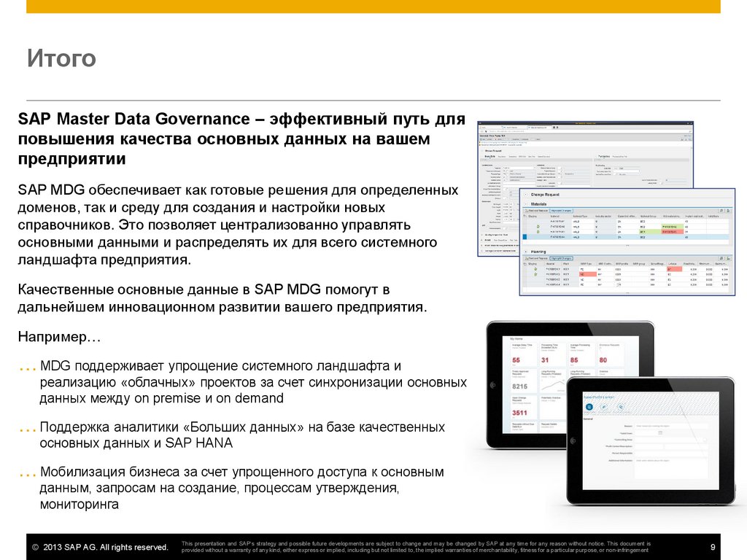Click the middle round pencil icon on front tablet

pos(605,407)
